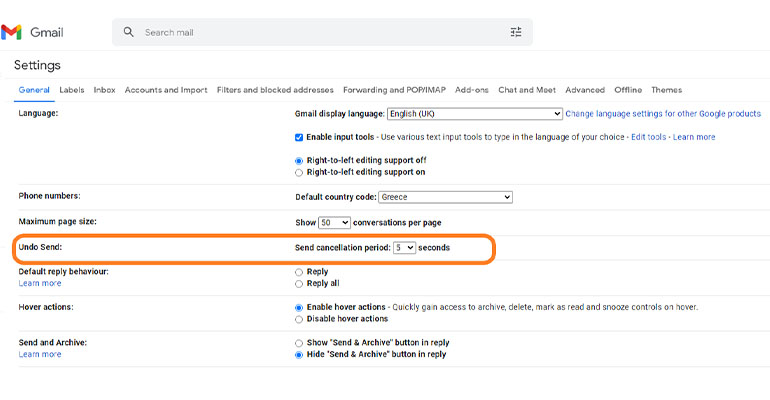
Task: Click Change language settings for other Google products
Action: point(664,114)
